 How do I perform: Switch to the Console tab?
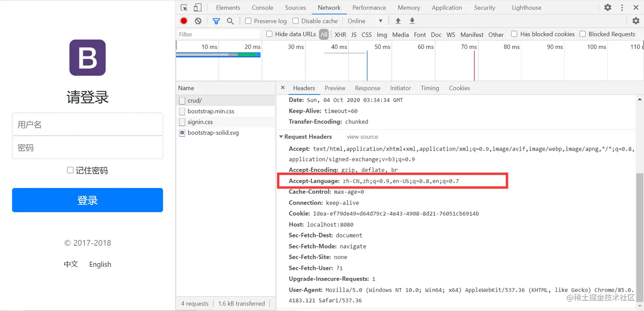[x=262, y=8]
